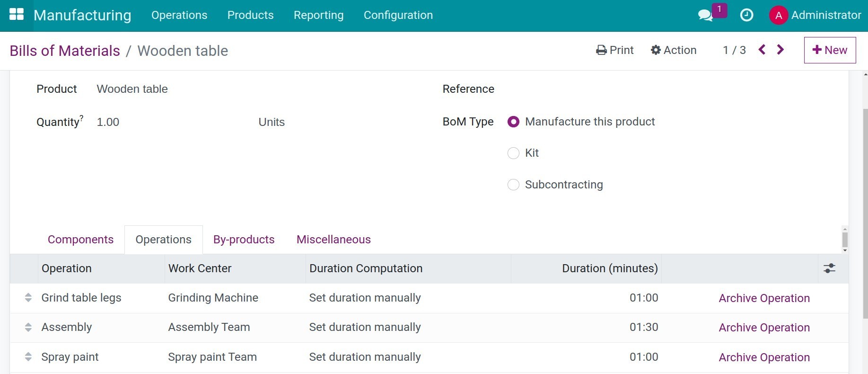This screenshot has height=374, width=868.
Task: Click Grind table legs operation name
Action: (x=81, y=298)
